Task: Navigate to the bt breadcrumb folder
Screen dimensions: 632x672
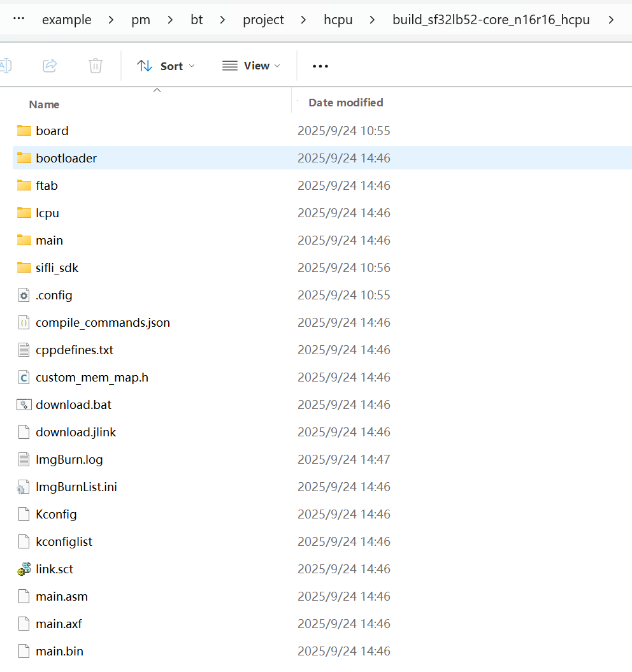Action: [196, 20]
